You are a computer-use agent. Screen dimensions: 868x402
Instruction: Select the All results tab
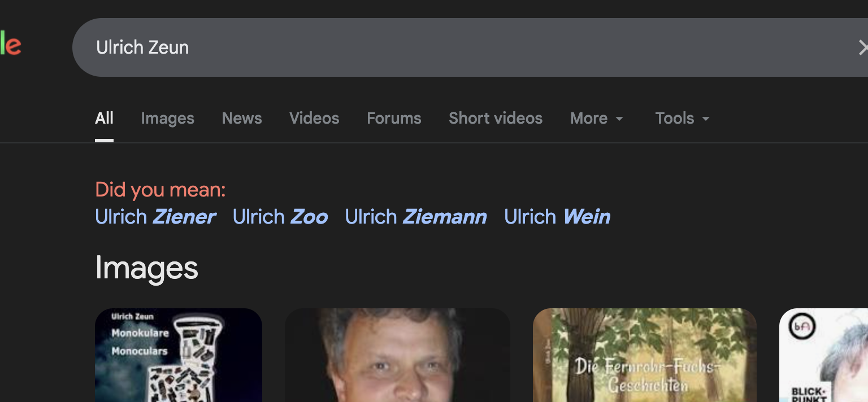[104, 119]
